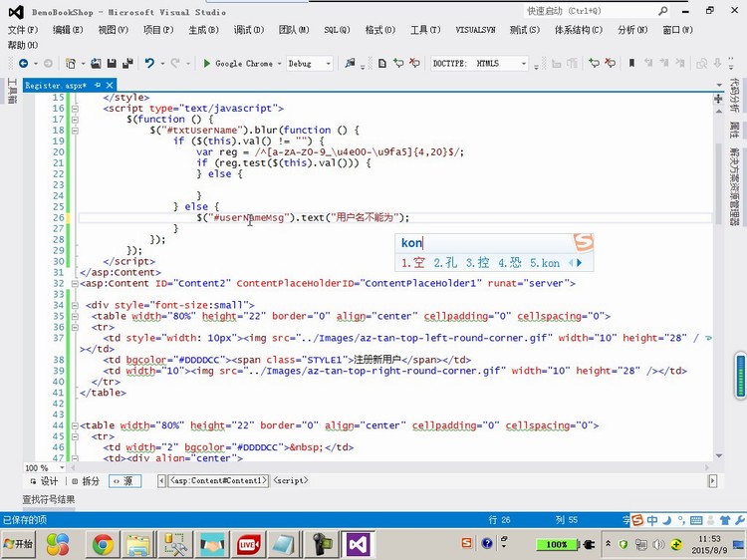Start debugging with the green play icon
This screenshot has height=560, width=747.
[207, 63]
